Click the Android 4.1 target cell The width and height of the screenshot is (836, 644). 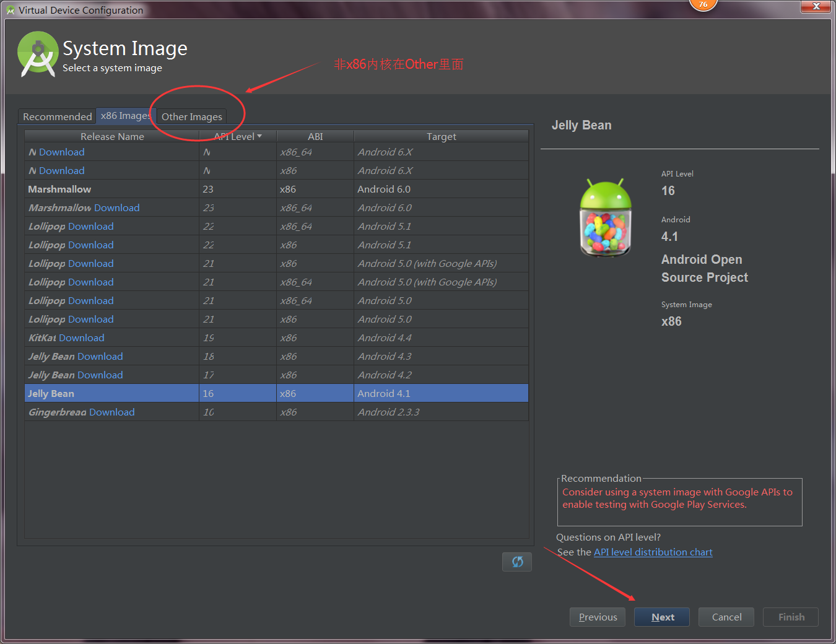point(441,393)
